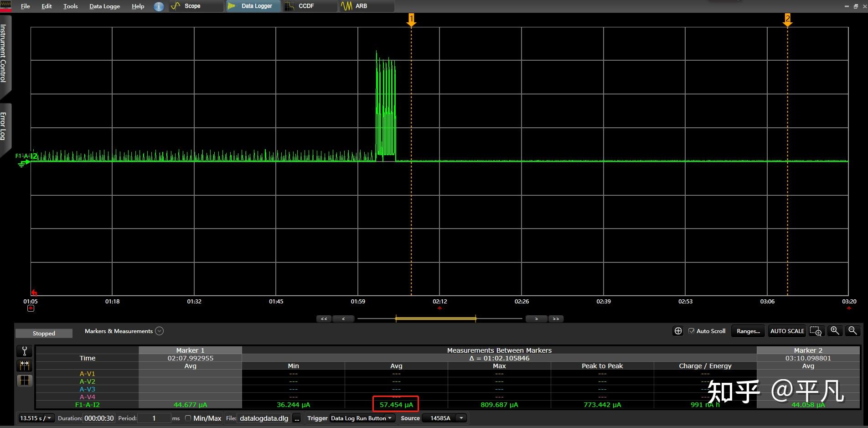Open the Markers & Measurements dropdown
The image size is (868, 428).
coord(159,331)
